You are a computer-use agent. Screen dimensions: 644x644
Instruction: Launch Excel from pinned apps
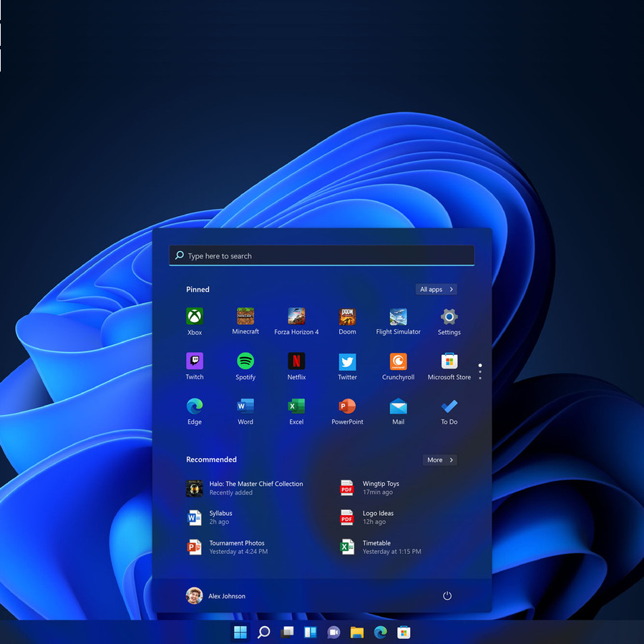pyautogui.click(x=296, y=411)
